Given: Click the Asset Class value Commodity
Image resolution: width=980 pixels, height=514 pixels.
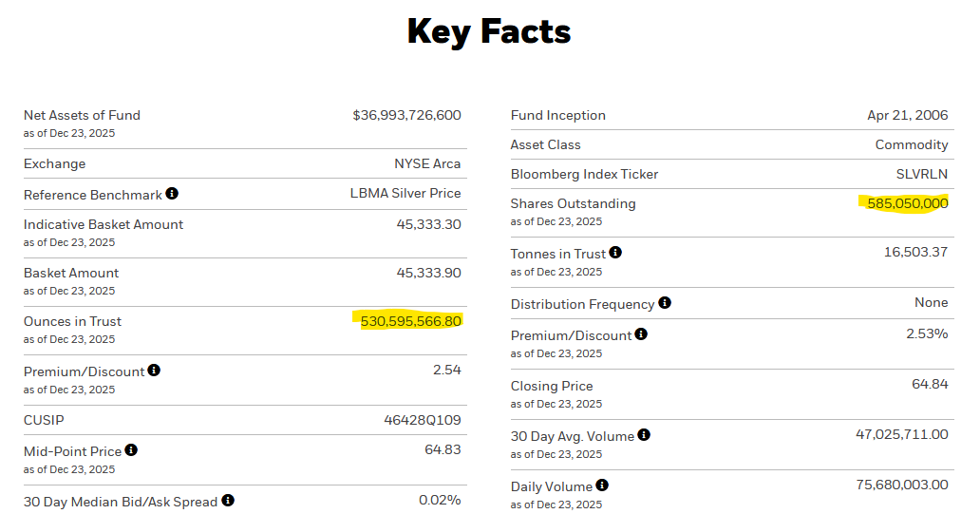Looking at the screenshot, I should click(x=912, y=144).
